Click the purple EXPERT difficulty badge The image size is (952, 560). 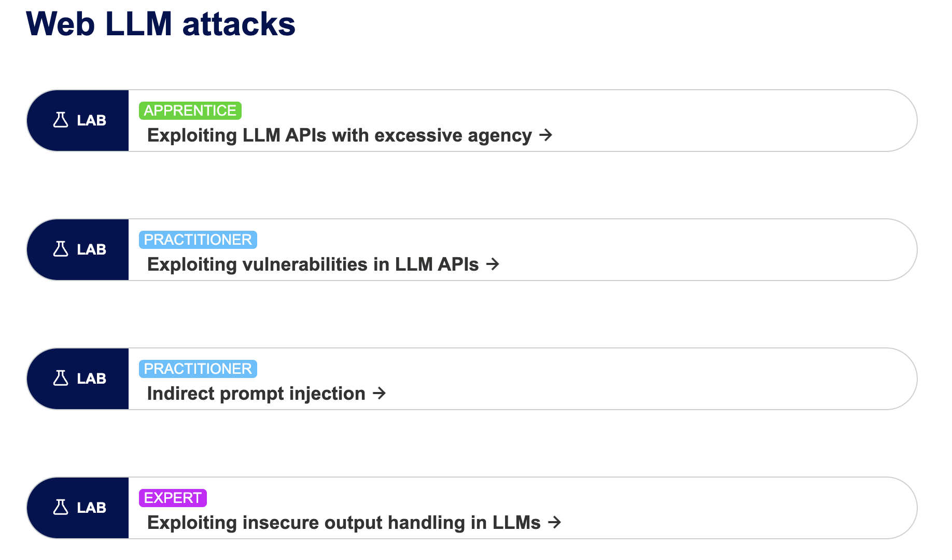coord(173,498)
